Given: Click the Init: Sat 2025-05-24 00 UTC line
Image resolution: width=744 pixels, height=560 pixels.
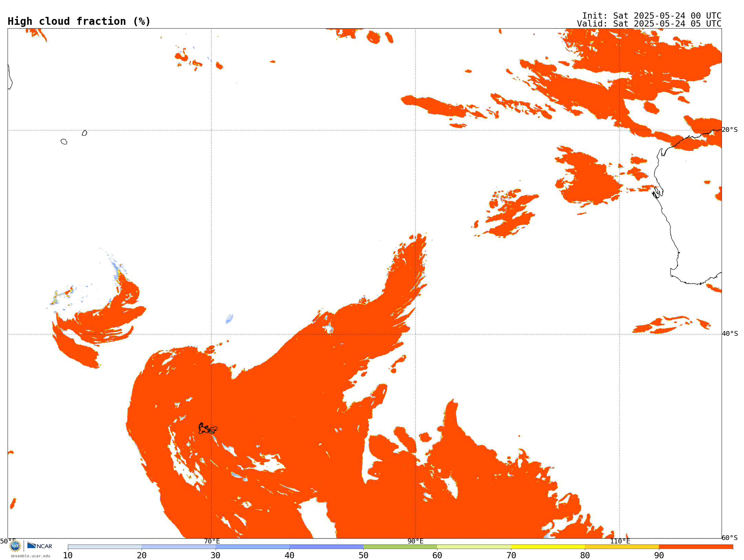Looking at the screenshot, I should pos(652,16).
